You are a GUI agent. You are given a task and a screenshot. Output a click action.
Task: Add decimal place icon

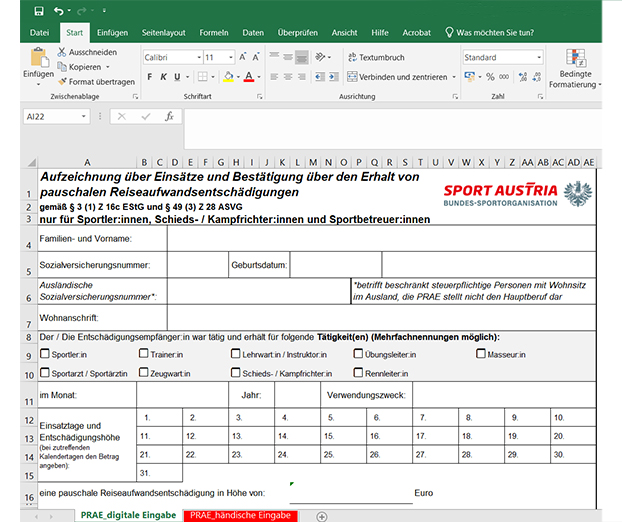[x=523, y=77]
